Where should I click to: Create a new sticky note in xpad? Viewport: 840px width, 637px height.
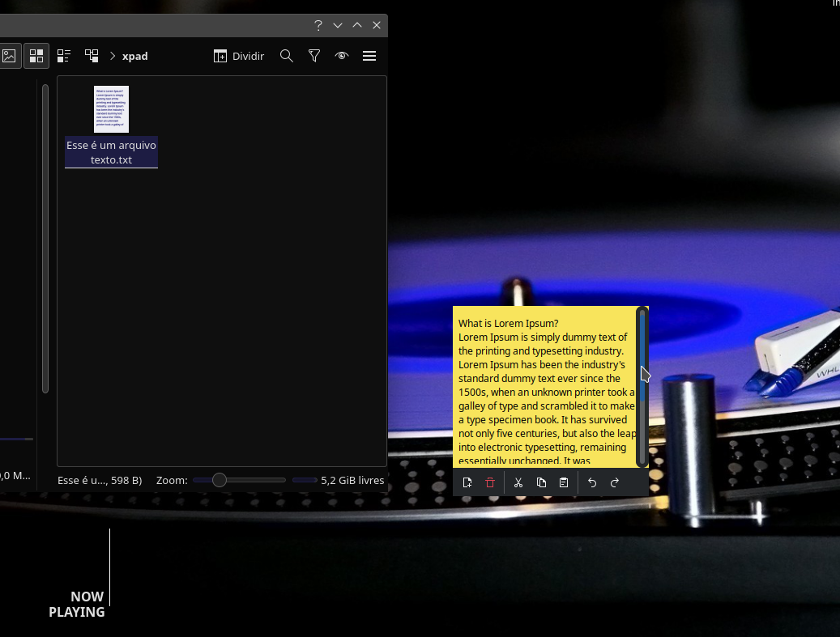tap(467, 482)
